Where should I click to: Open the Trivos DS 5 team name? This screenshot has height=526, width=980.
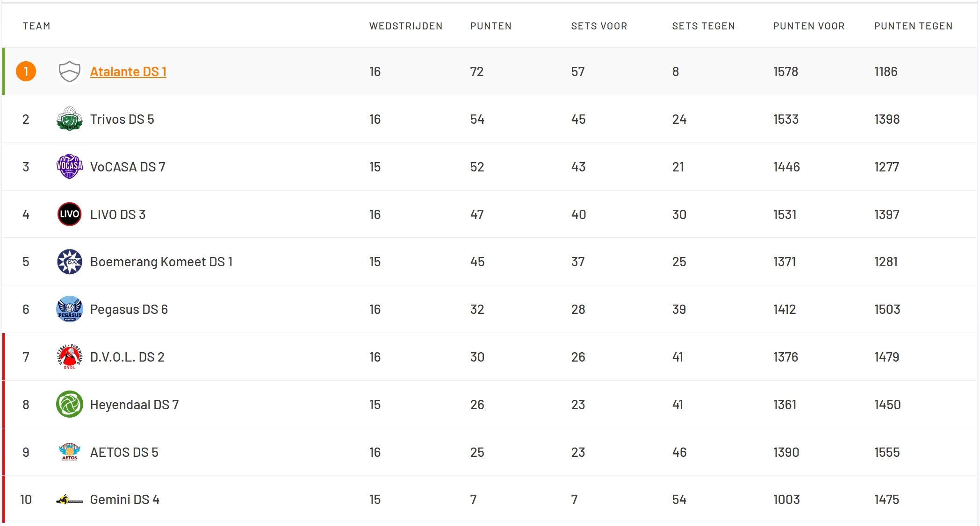click(122, 119)
